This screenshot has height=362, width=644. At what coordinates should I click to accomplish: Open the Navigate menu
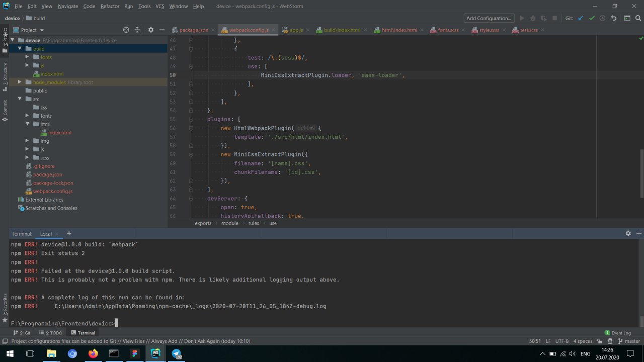68,6
